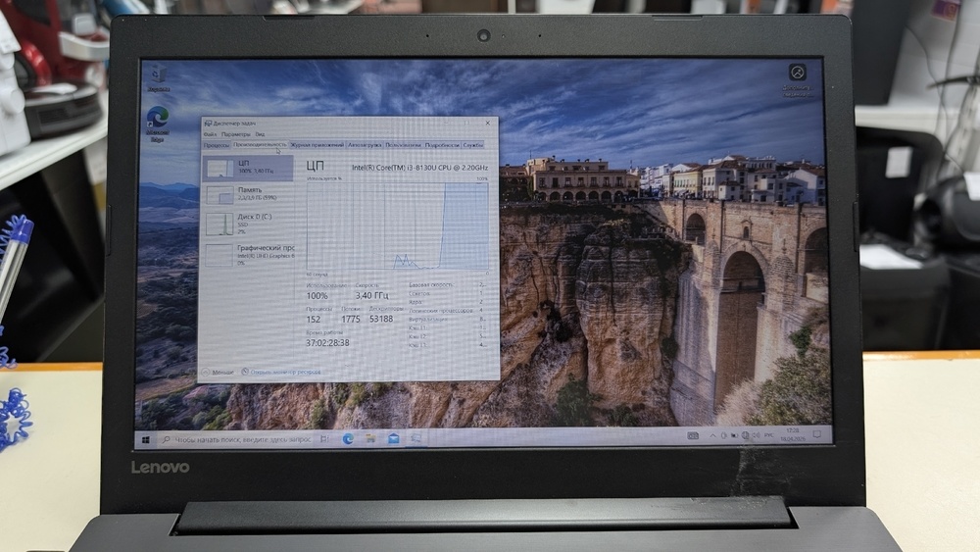Open the Mail app on the taskbar
Screen dimensions: 980x552
393,439
